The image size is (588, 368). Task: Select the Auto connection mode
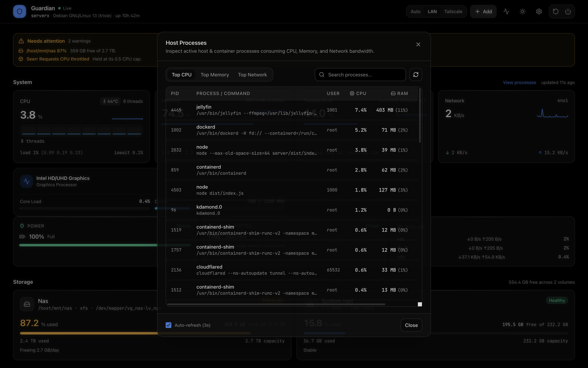415,11
